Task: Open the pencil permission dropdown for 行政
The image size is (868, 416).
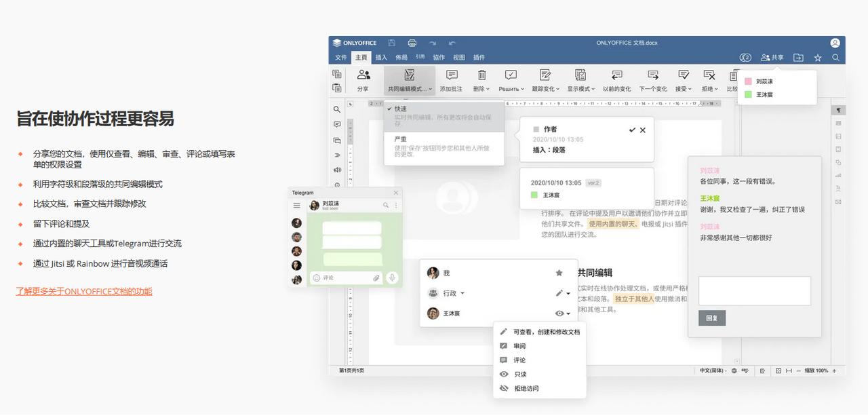Action: [x=563, y=293]
